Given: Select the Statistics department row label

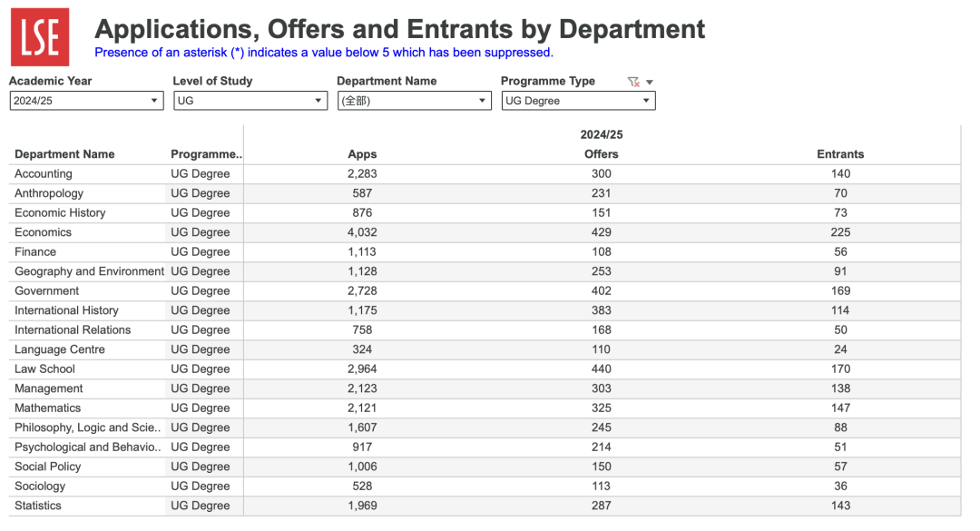Looking at the screenshot, I should coord(37,506).
